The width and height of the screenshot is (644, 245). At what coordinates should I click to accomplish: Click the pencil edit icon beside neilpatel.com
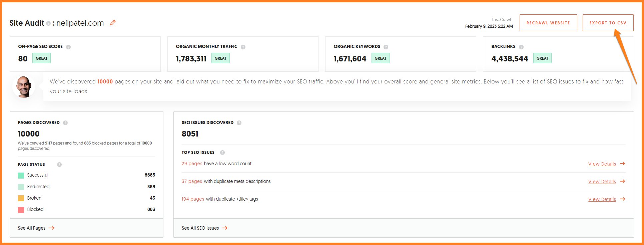coord(113,23)
